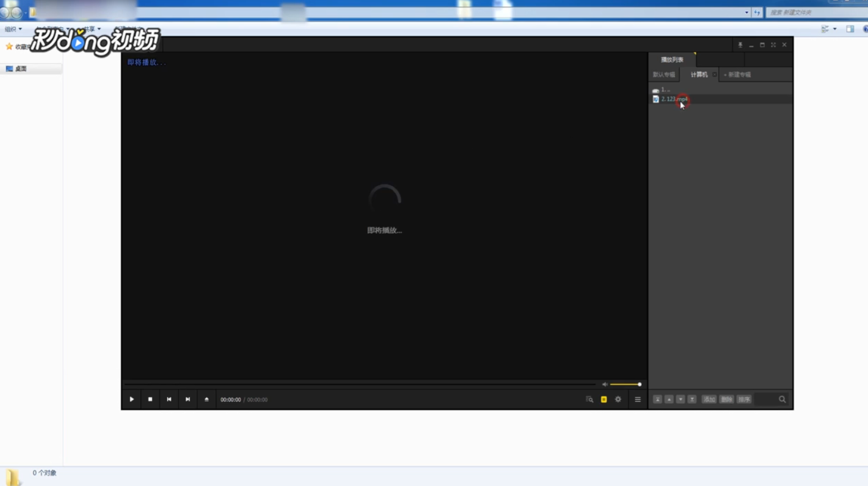
Task: Skip to the next track in the player
Action: (x=188, y=399)
